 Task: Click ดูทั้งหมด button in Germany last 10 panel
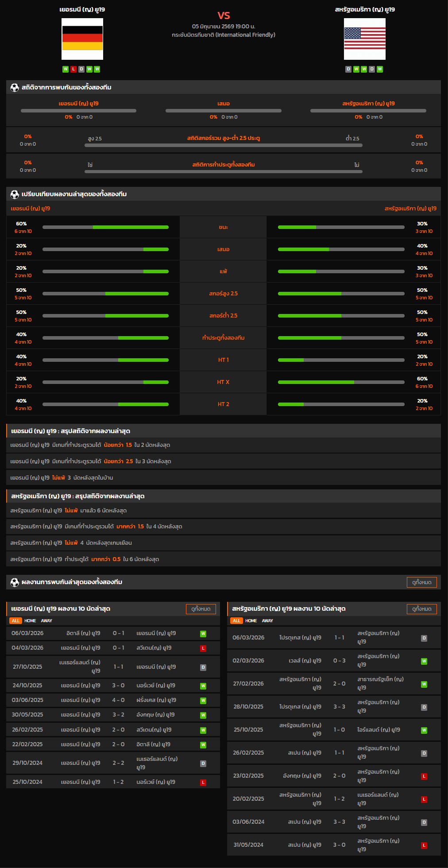(x=201, y=609)
